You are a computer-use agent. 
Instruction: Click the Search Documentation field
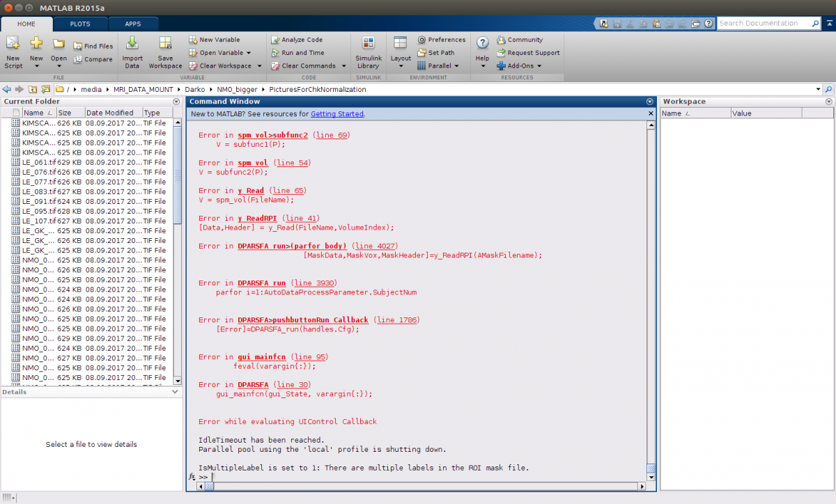click(764, 23)
